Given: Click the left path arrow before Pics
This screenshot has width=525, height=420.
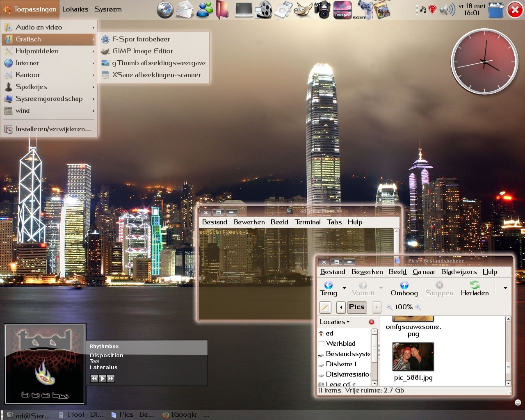Looking at the screenshot, I should click(x=340, y=307).
